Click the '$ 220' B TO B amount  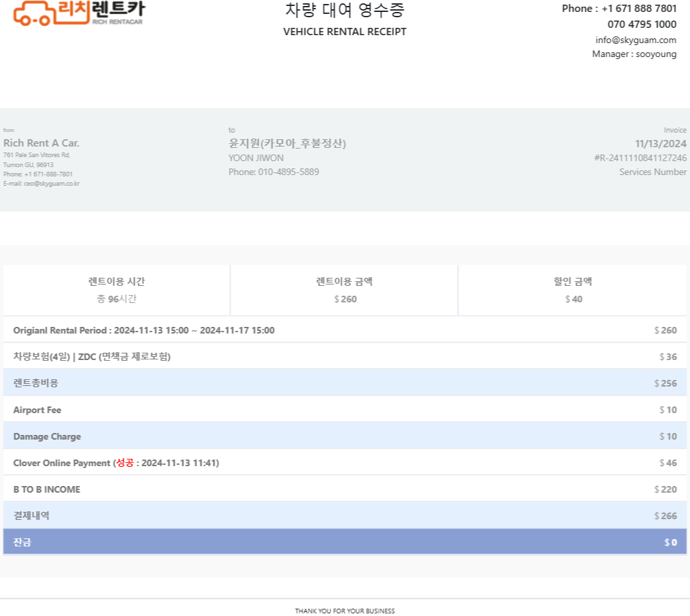coord(665,489)
